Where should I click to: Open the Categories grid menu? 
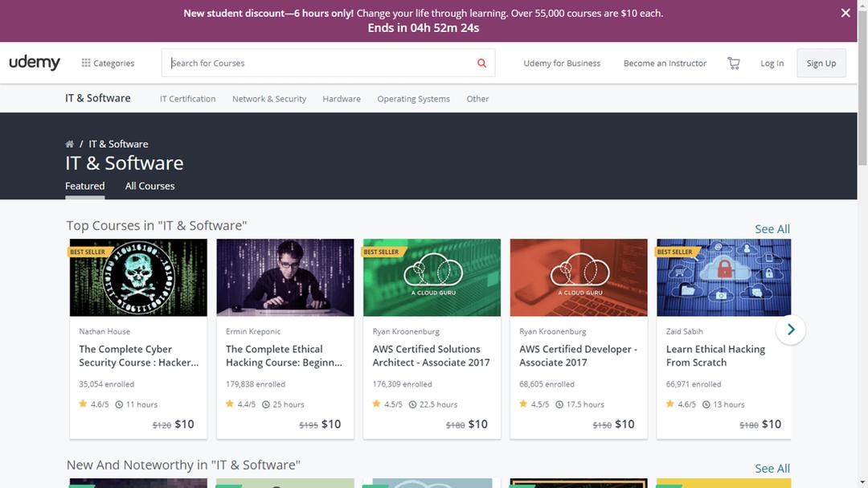[x=108, y=64]
